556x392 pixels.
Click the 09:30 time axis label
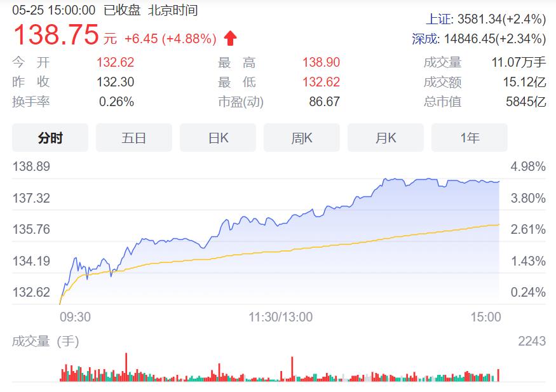(75, 316)
